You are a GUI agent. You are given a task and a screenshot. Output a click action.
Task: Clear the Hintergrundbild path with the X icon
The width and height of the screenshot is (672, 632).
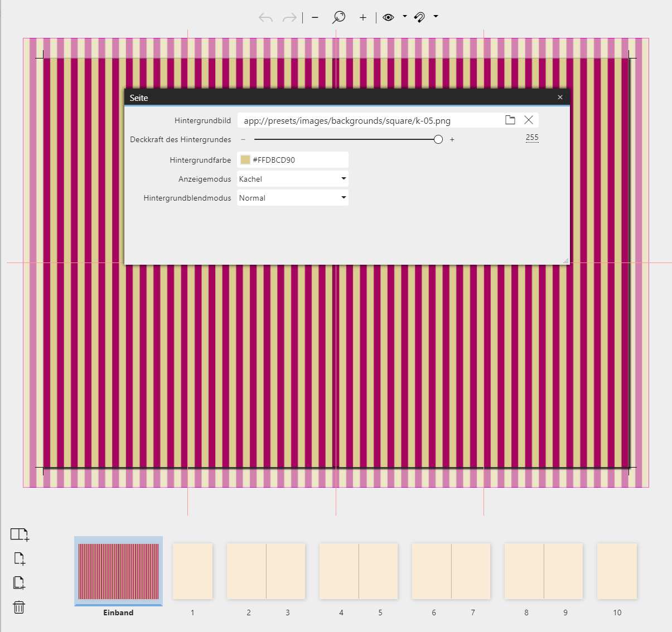529,120
